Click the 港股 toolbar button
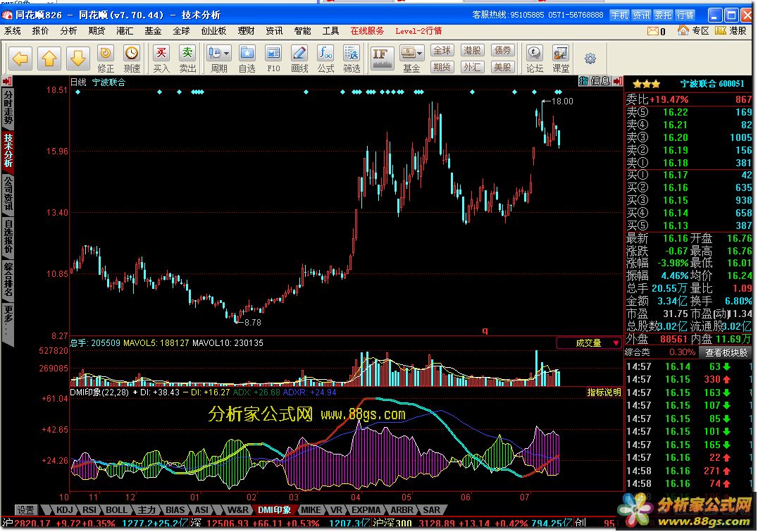 pos(472,50)
